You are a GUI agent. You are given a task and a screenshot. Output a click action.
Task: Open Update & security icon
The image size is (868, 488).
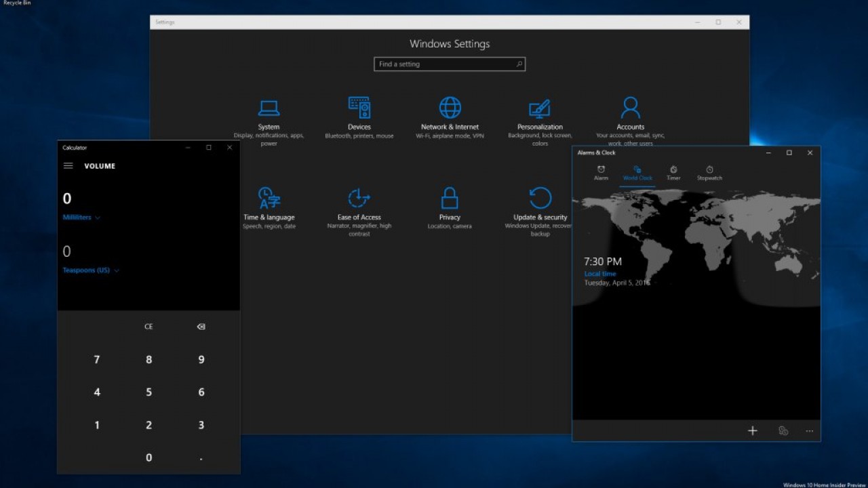coord(540,198)
